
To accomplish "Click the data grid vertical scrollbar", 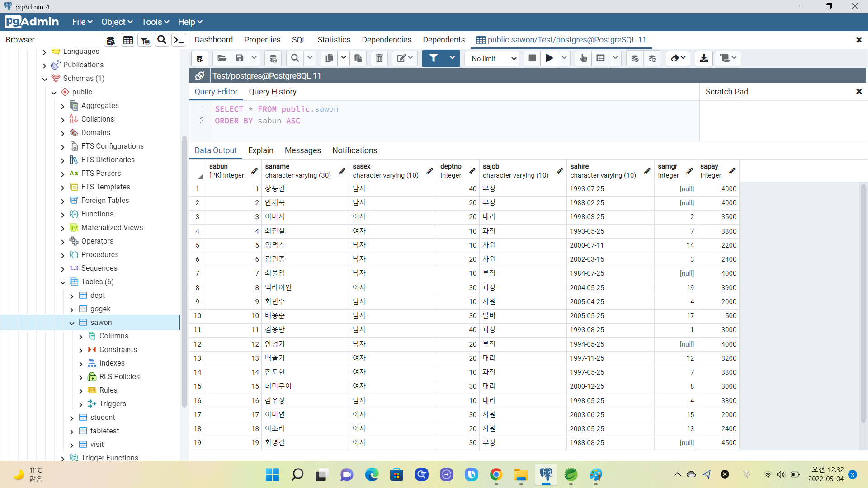I will tap(863, 303).
